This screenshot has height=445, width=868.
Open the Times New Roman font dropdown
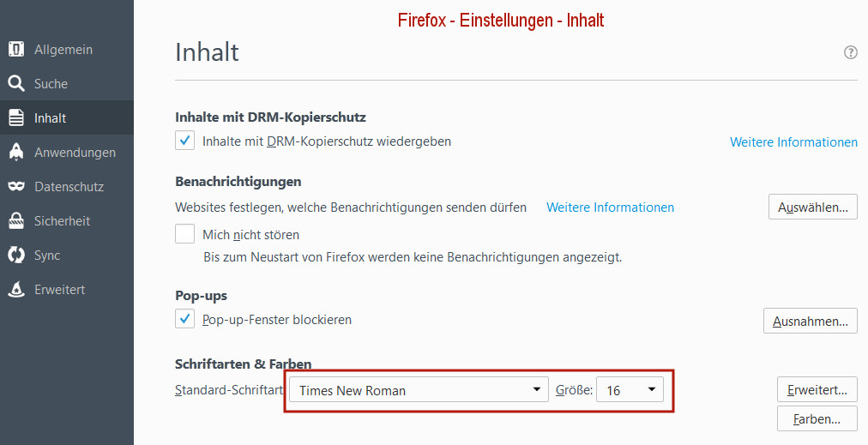pyautogui.click(x=419, y=390)
